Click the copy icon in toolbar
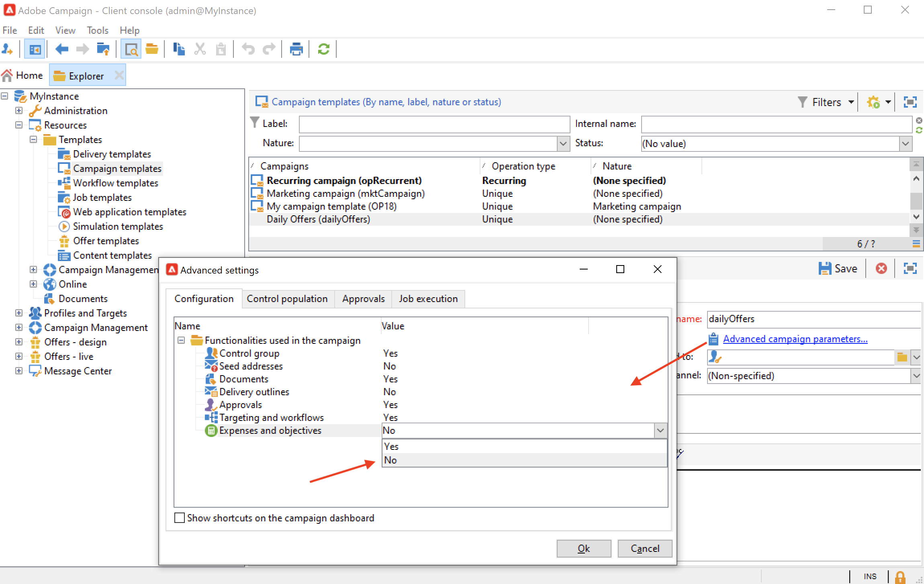924x584 pixels. (179, 49)
